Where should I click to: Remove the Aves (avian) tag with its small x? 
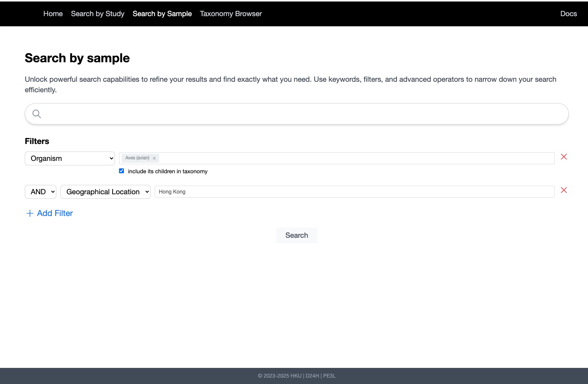(x=154, y=158)
